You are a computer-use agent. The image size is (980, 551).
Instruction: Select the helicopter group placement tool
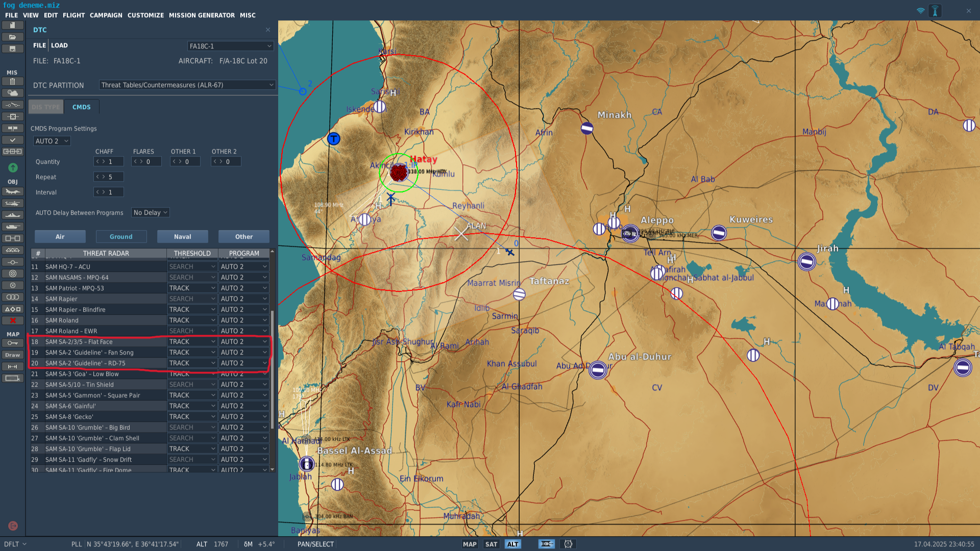tap(13, 204)
